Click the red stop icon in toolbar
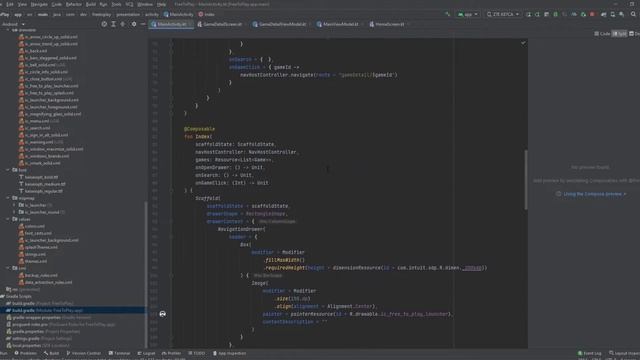This screenshot has width=640, height=360. 592,14
